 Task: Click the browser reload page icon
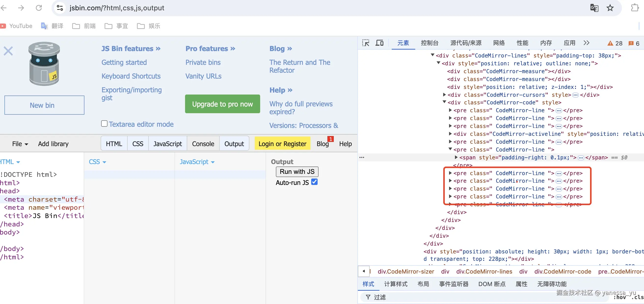click(x=39, y=8)
